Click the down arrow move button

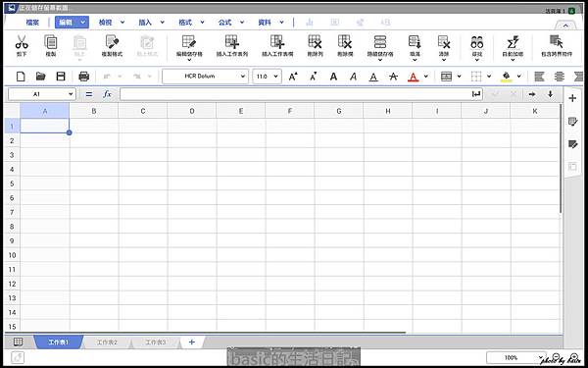pos(550,94)
